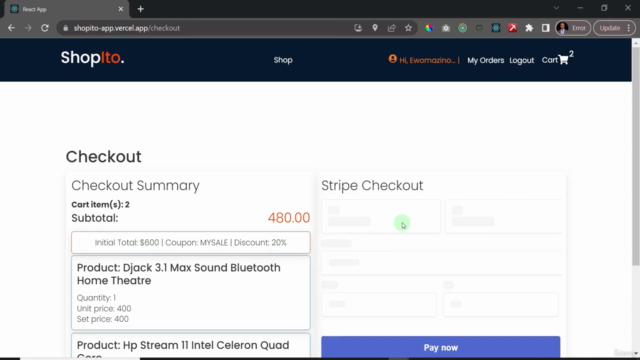
Task: Click the dark rectangle extension icon
Action: coord(479,28)
